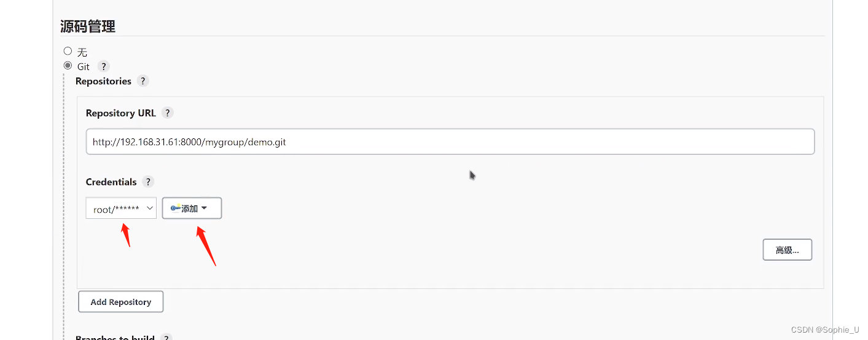Click the Repository URL label
The height and width of the screenshot is (340, 868).
pos(120,113)
